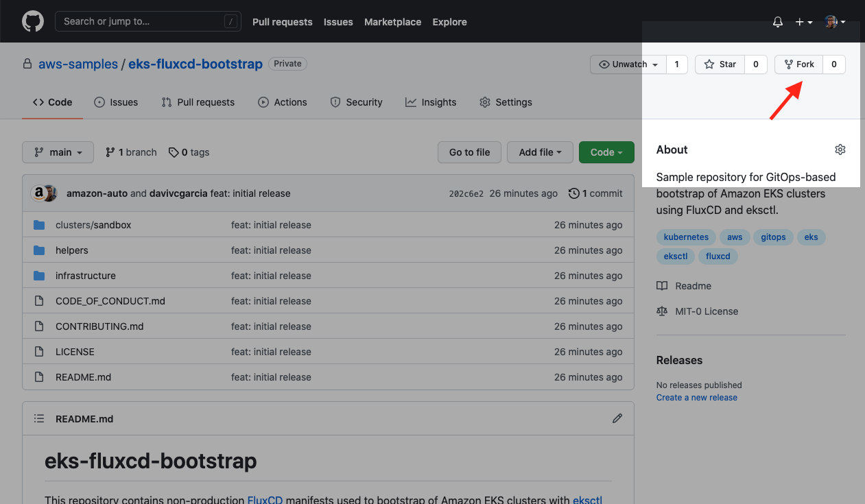
Task: Click the commit author avatars
Action: (44, 193)
